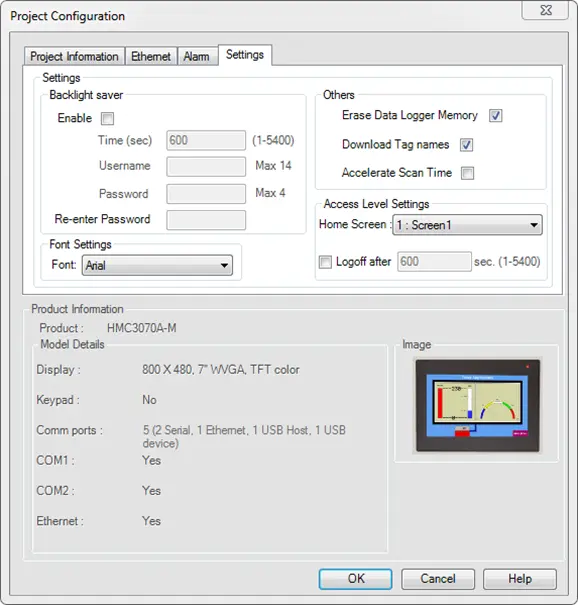Click the (1-5400) range hint near Time
The image size is (578, 605).
[273, 140]
